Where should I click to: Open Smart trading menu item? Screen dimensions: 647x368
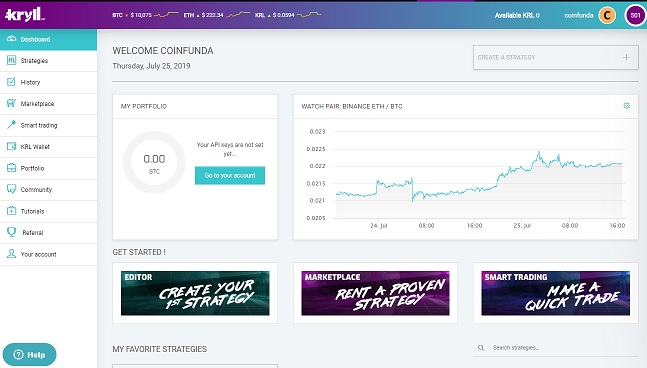48,125
